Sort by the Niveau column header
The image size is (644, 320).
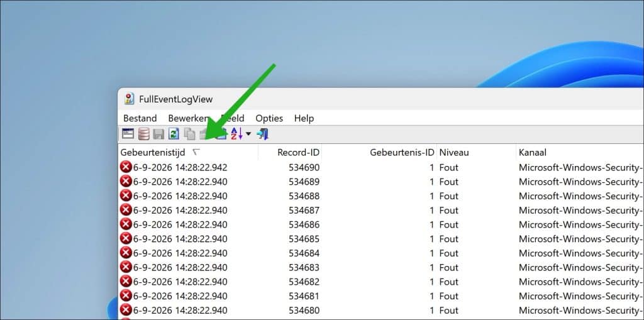click(x=477, y=152)
